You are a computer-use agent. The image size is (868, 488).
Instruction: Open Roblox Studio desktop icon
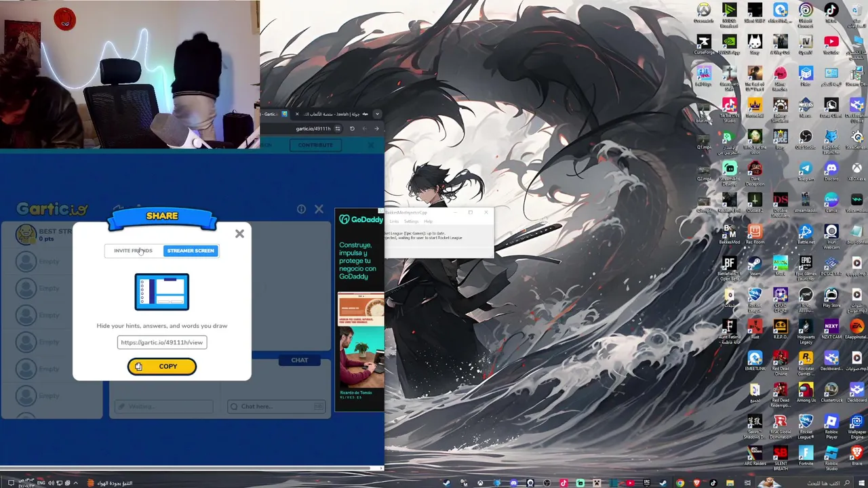pyautogui.click(x=831, y=457)
